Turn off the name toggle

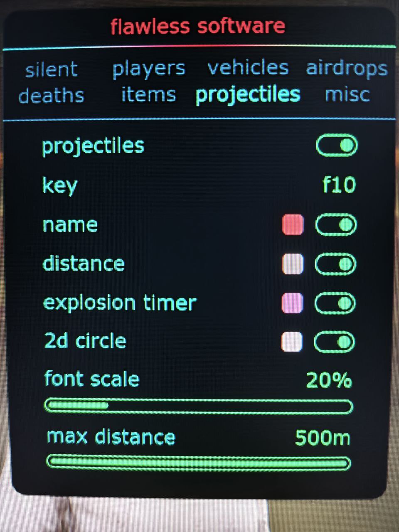[x=336, y=225]
